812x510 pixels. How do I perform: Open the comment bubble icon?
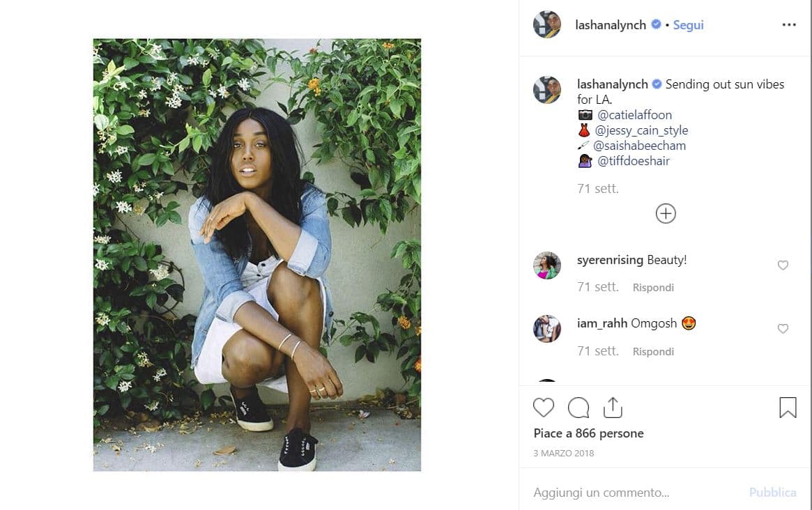[579, 408]
